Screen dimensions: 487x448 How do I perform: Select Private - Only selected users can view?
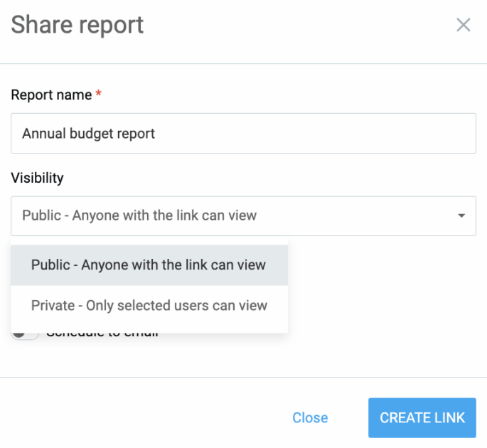[149, 306]
